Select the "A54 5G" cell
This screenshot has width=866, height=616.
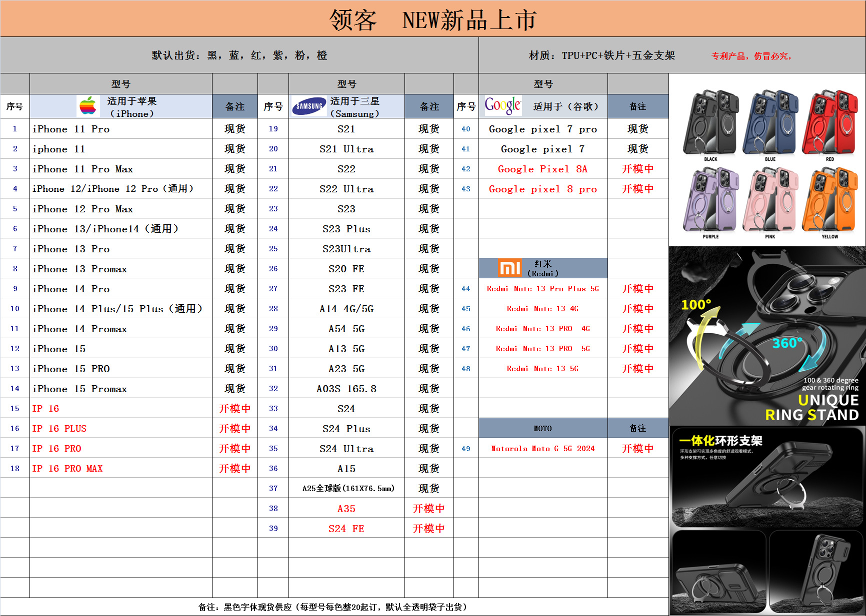(346, 328)
